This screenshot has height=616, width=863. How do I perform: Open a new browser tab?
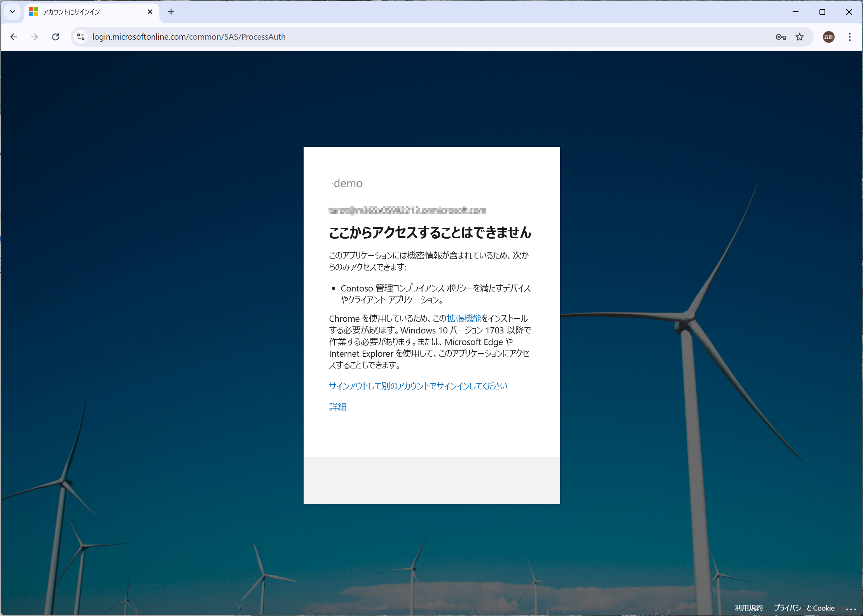pos(171,12)
